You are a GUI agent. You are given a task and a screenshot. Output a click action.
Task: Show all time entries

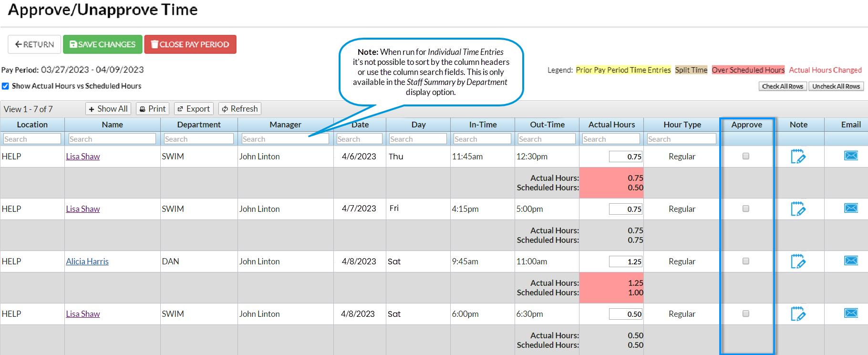(x=108, y=109)
